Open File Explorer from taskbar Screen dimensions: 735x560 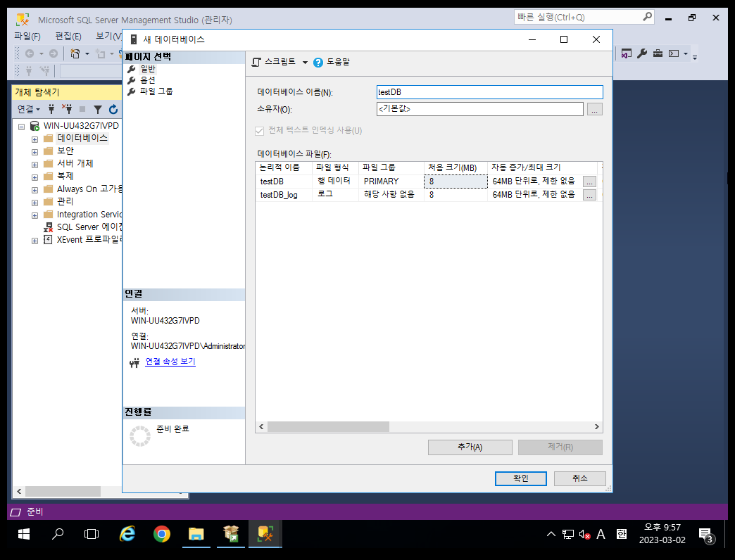pos(196,534)
